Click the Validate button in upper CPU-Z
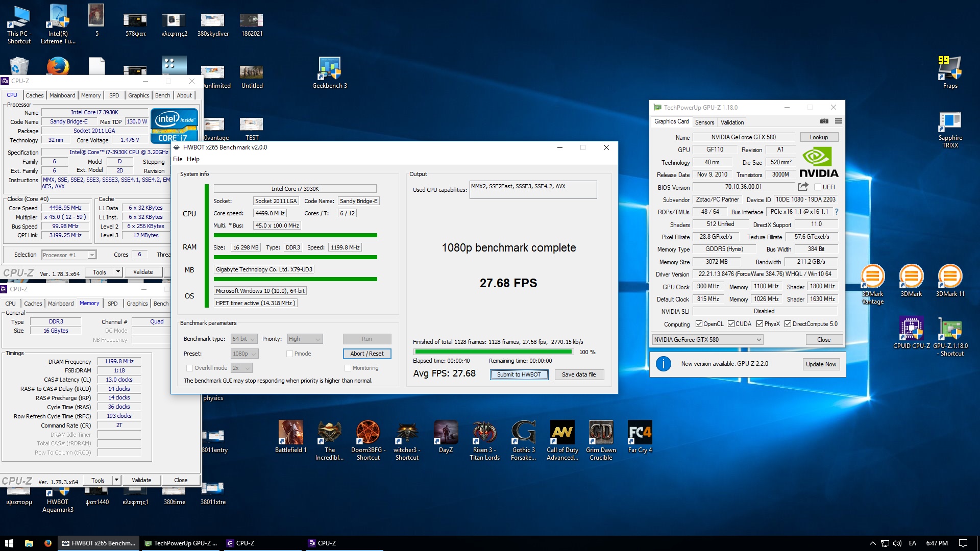980x551 pixels. [x=143, y=272]
